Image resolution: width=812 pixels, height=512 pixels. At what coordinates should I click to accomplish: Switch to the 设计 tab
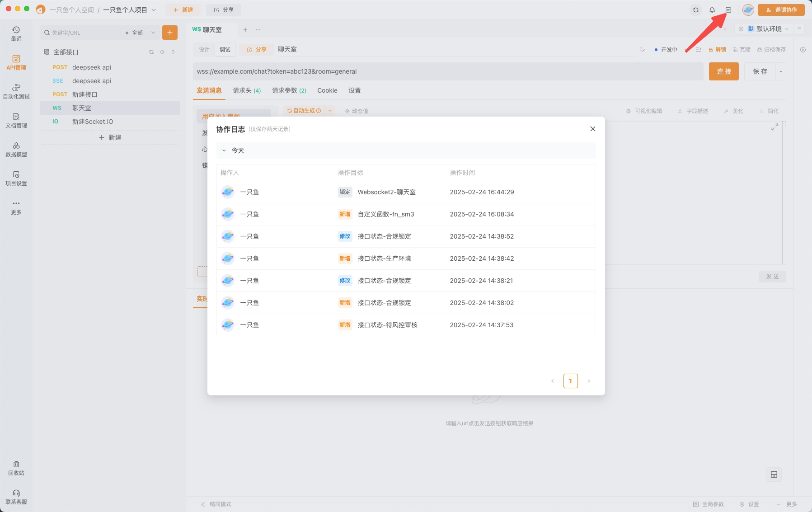(x=203, y=50)
